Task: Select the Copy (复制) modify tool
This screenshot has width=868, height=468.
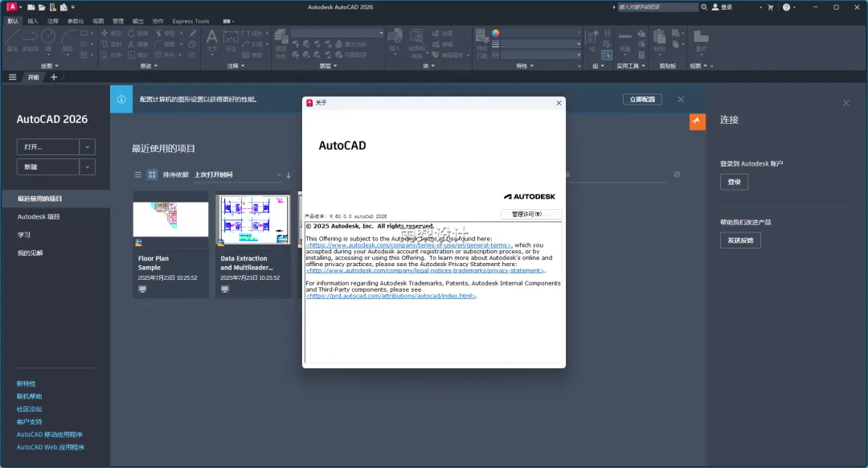Action: coord(111,44)
